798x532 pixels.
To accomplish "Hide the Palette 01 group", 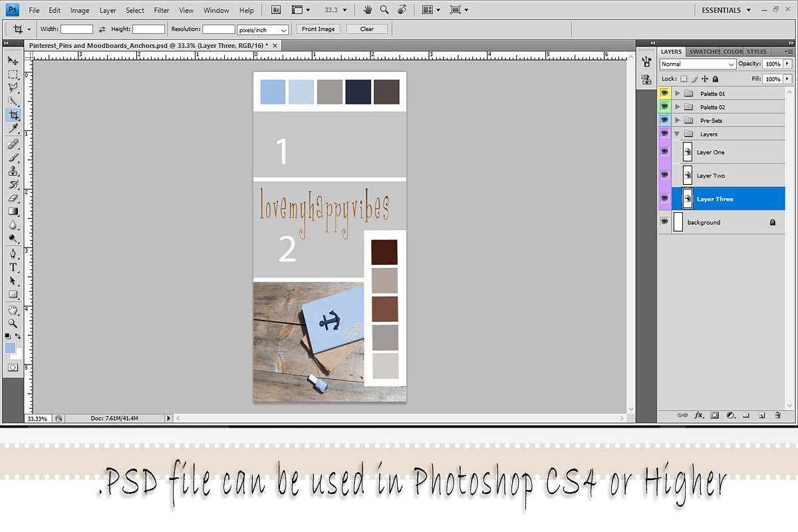I will (x=664, y=93).
